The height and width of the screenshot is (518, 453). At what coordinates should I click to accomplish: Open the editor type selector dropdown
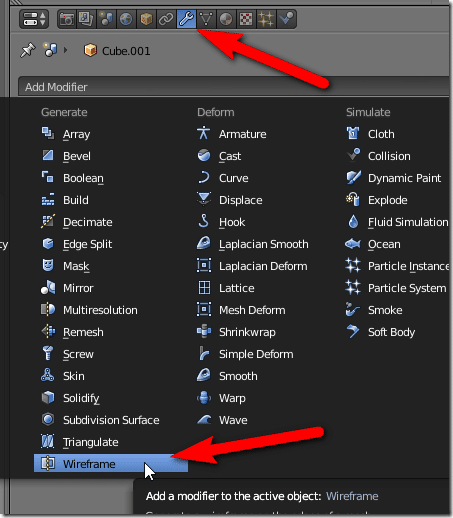(x=34, y=19)
